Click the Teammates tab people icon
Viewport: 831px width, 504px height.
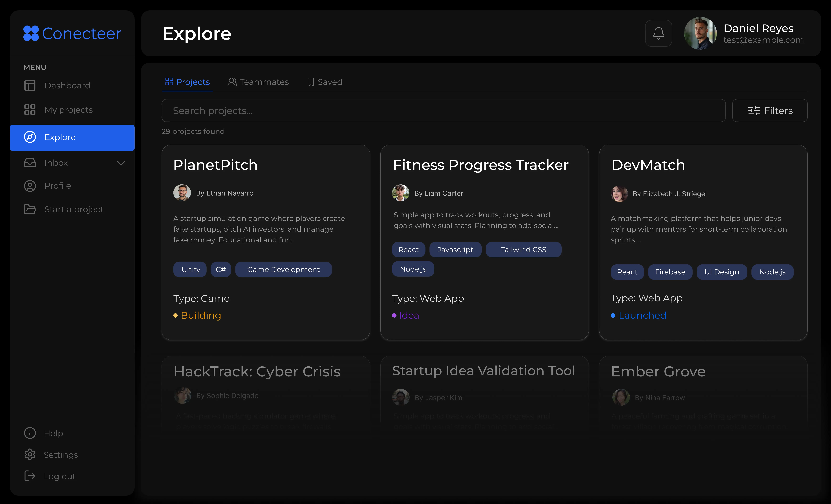[232, 82]
